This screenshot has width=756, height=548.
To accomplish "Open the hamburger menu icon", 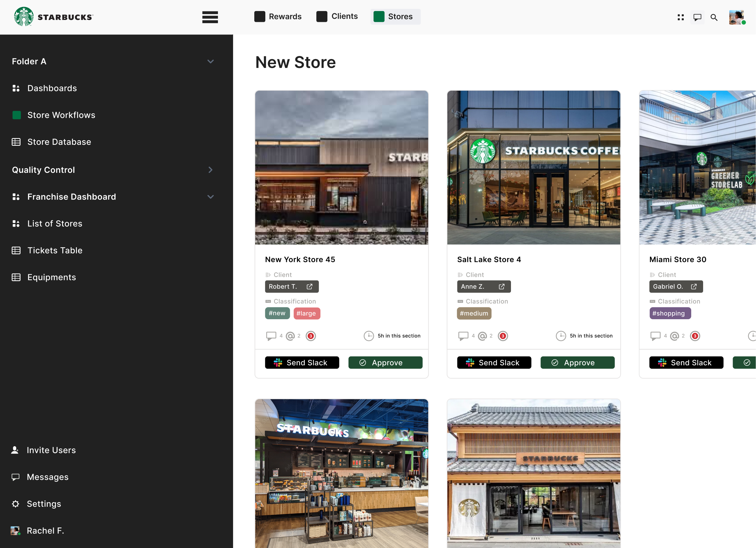I will pyautogui.click(x=210, y=17).
